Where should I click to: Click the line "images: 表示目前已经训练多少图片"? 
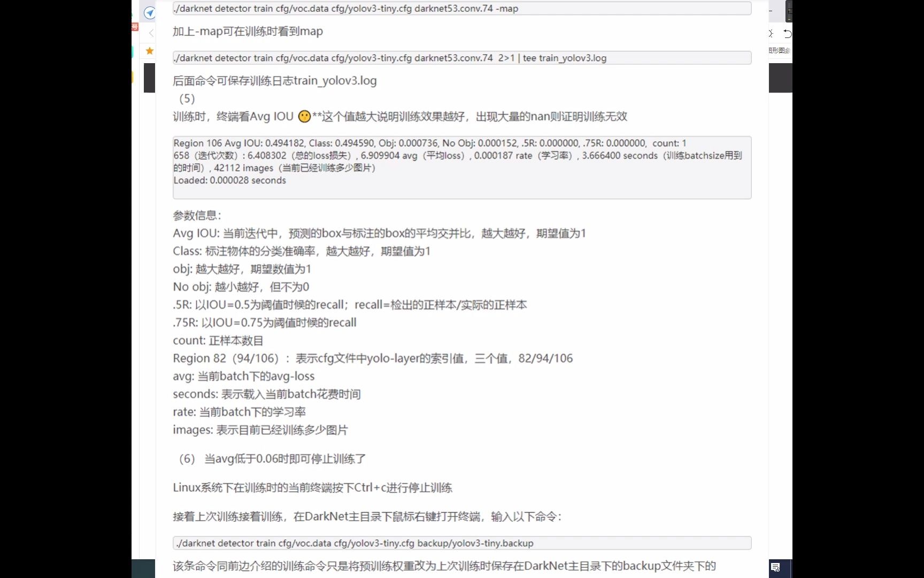point(260,430)
